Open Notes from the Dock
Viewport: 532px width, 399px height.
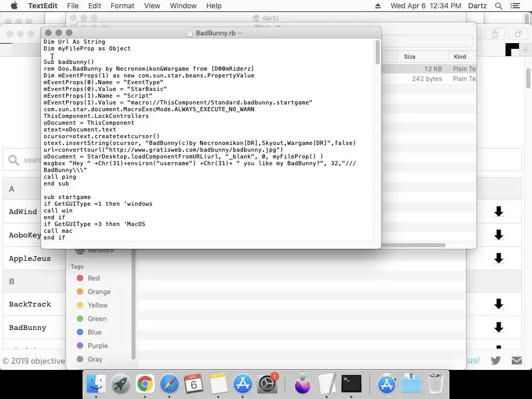tap(218, 384)
